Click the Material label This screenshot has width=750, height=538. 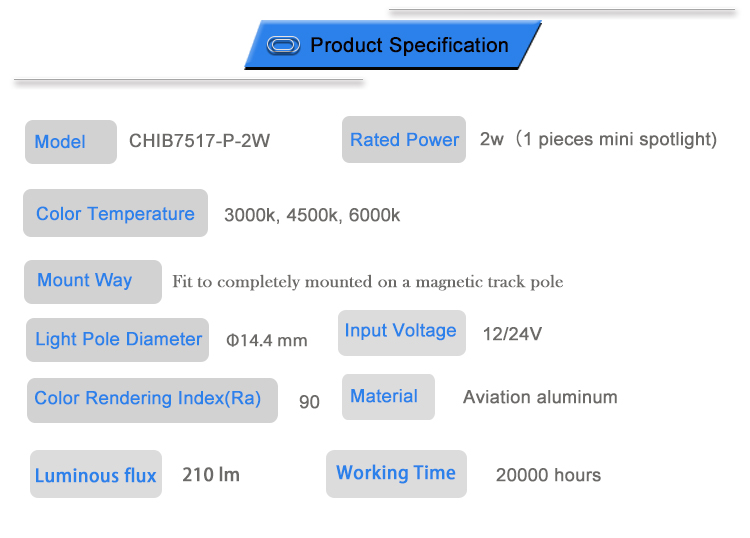tap(384, 397)
